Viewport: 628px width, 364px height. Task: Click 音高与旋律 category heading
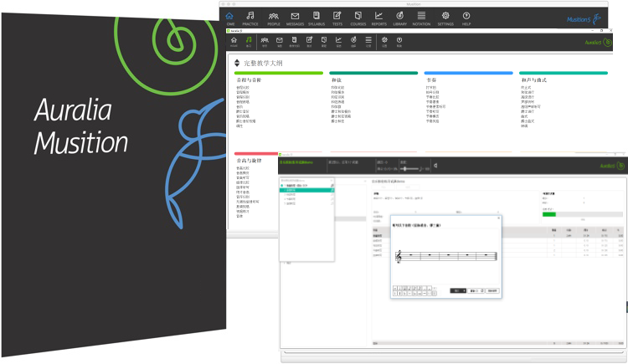tap(250, 161)
